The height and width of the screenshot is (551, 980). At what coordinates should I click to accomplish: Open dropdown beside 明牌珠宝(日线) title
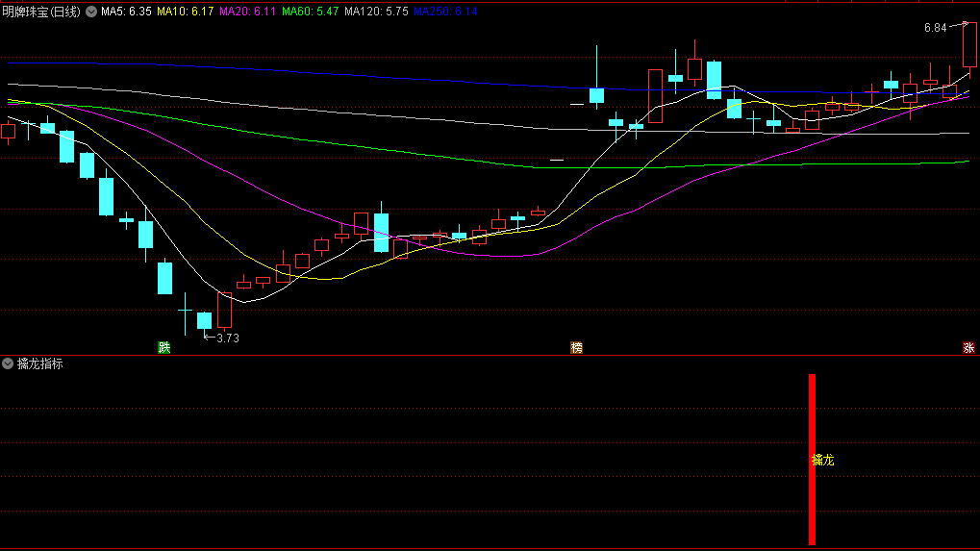91,12
